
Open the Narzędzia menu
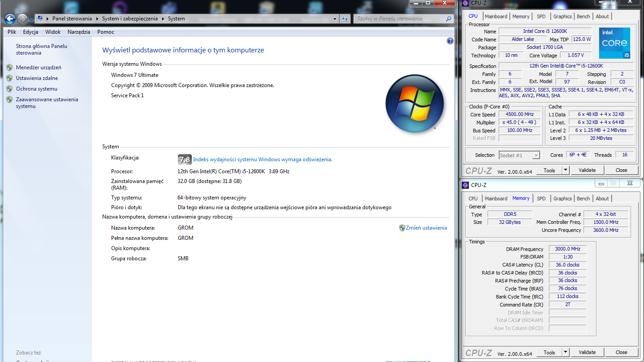[x=79, y=32]
